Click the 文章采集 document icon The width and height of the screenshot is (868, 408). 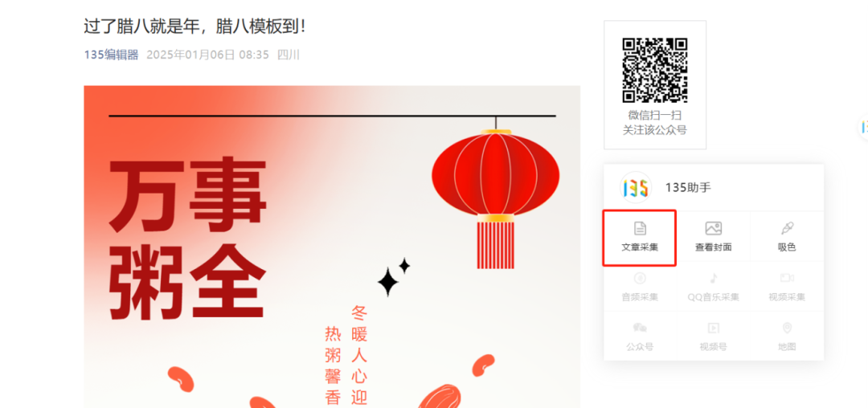click(640, 228)
